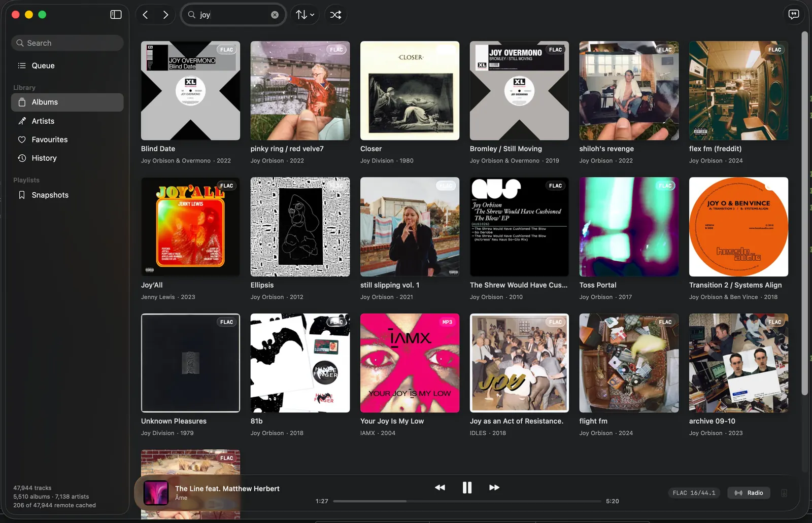Open the still slipping vol. 1 cover
Screen dimensions: 812x523
tap(410, 227)
